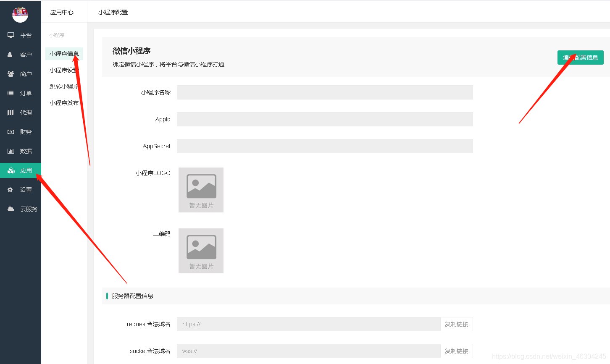The width and height of the screenshot is (610, 364).
Task: Click the 小程序 submenu group label
Action: point(57,35)
